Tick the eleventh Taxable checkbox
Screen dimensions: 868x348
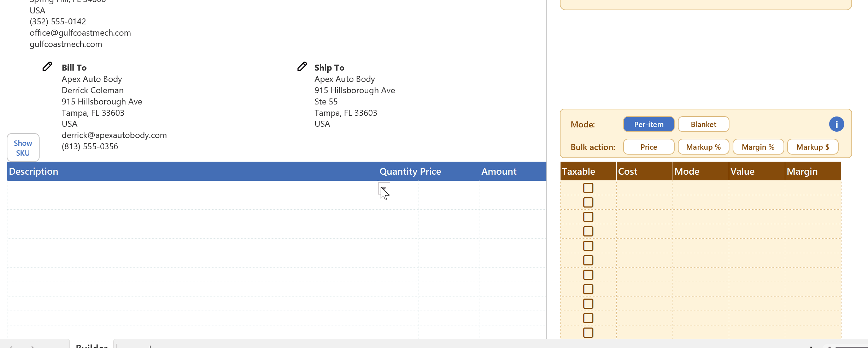pos(588,333)
